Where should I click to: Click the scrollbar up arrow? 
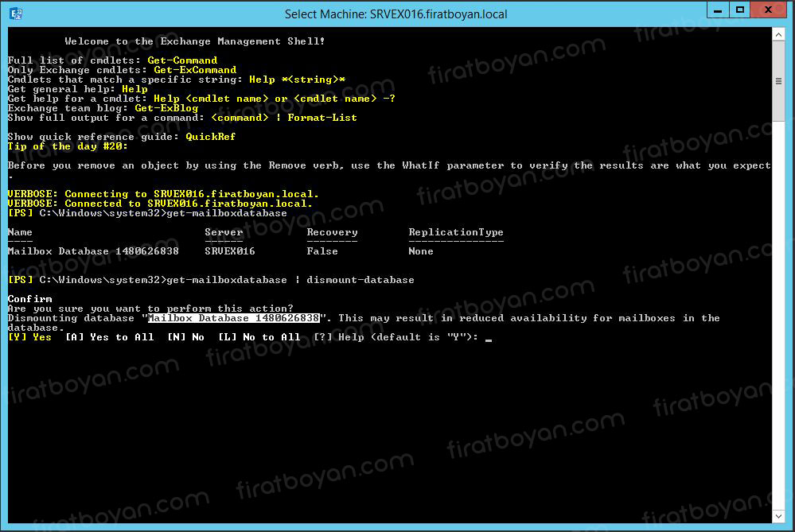point(778,34)
